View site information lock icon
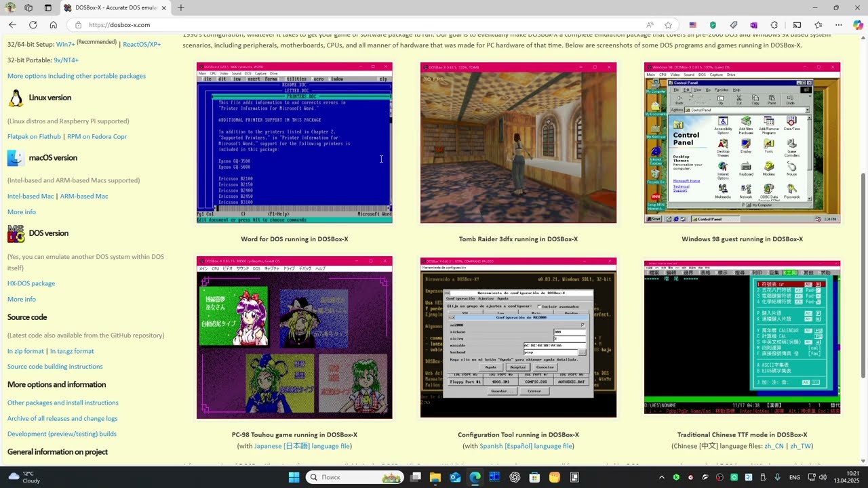 [x=78, y=25]
